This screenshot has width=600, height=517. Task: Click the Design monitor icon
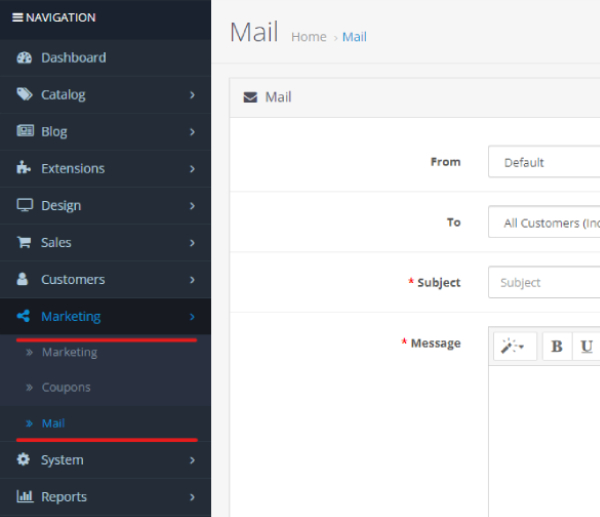pos(25,205)
